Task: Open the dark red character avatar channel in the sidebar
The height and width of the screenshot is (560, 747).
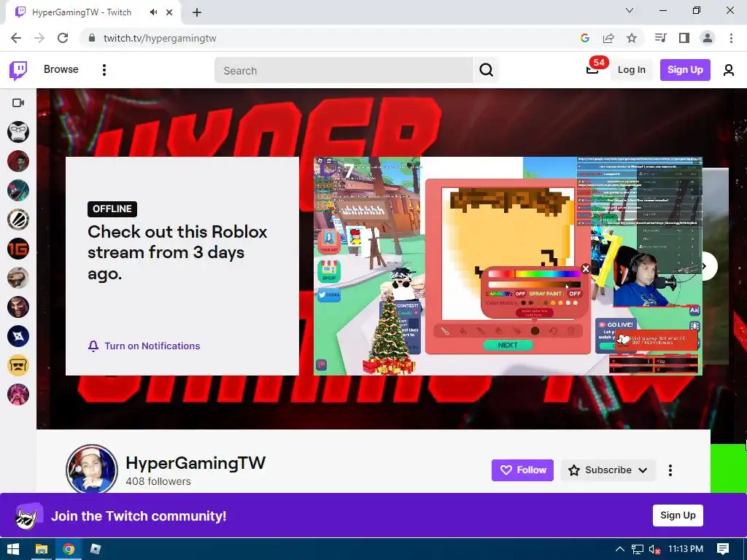Action: coord(18,307)
